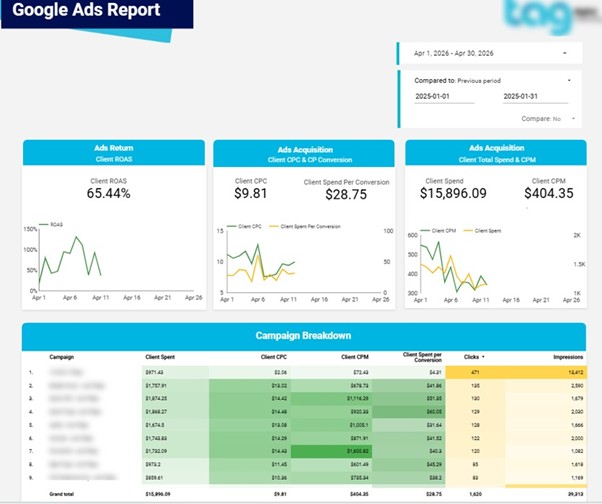The width and height of the screenshot is (602, 504).
Task: Sort table by Client CPC column header
Action: [274, 357]
